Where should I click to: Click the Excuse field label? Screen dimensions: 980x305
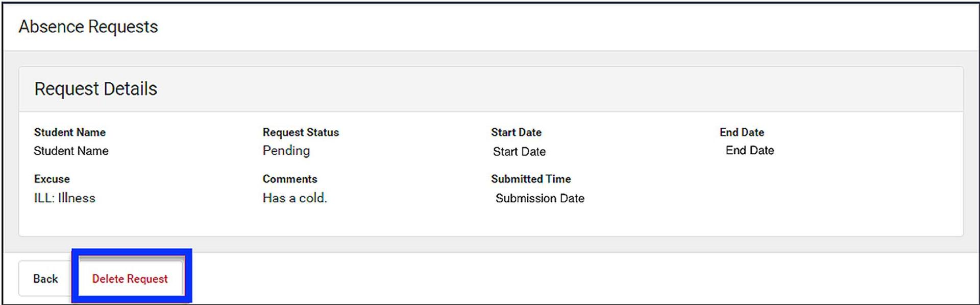(x=52, y=179)
